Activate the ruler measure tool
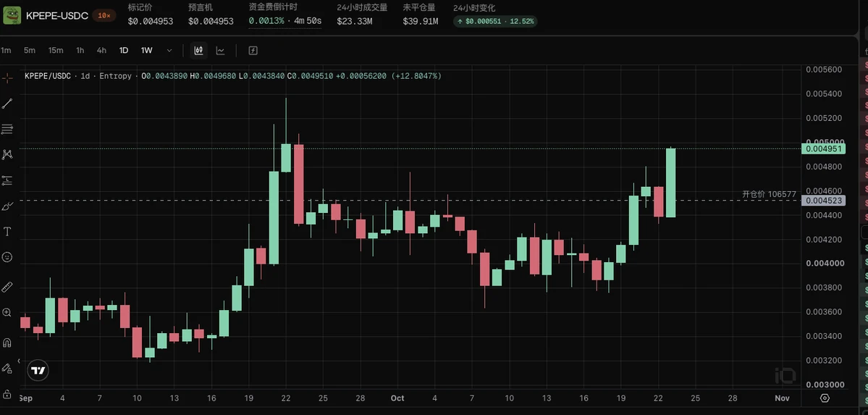 tap(7, 287)
